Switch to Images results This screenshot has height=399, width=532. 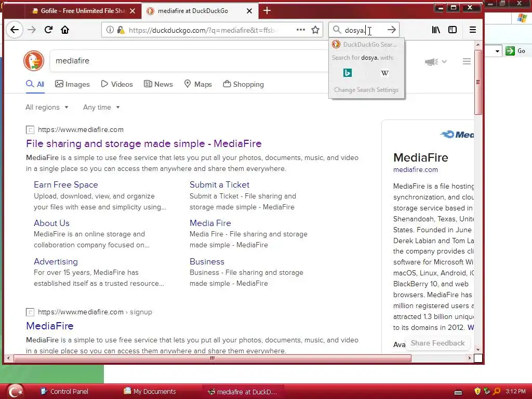tap(72, 84)
